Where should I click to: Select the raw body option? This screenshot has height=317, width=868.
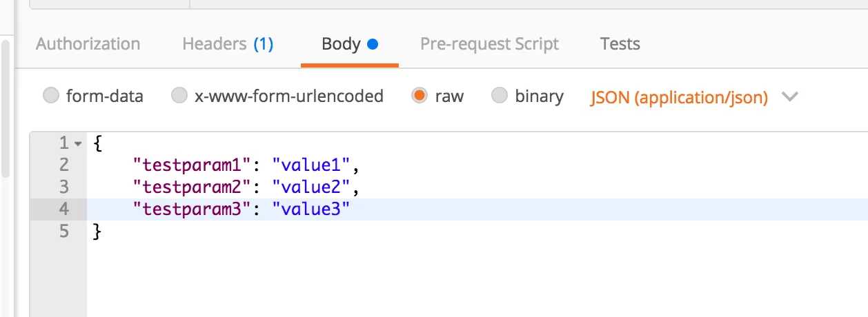419,96
